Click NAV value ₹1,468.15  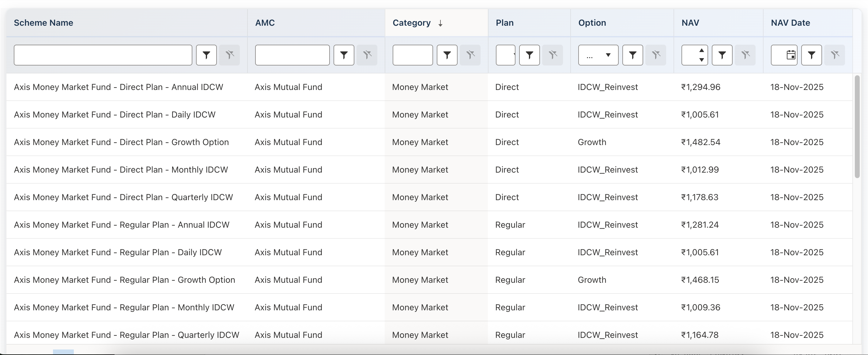[700, 280]
